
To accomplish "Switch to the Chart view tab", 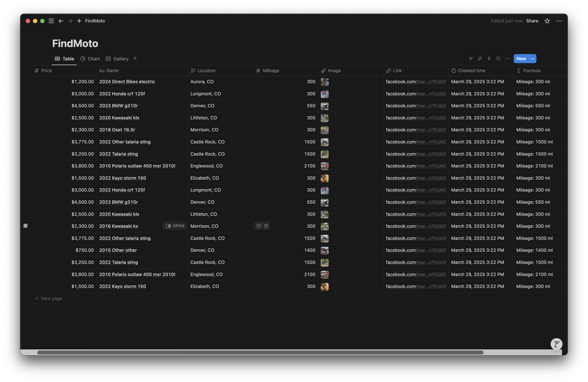I will [90, 59].
